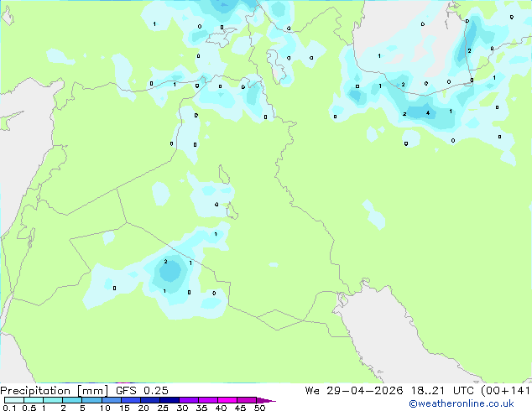The width and height of the screenshot is (532, 411).
Task: Click the 0.1–0.5 mm legend swatch
Action: (14, 400)
